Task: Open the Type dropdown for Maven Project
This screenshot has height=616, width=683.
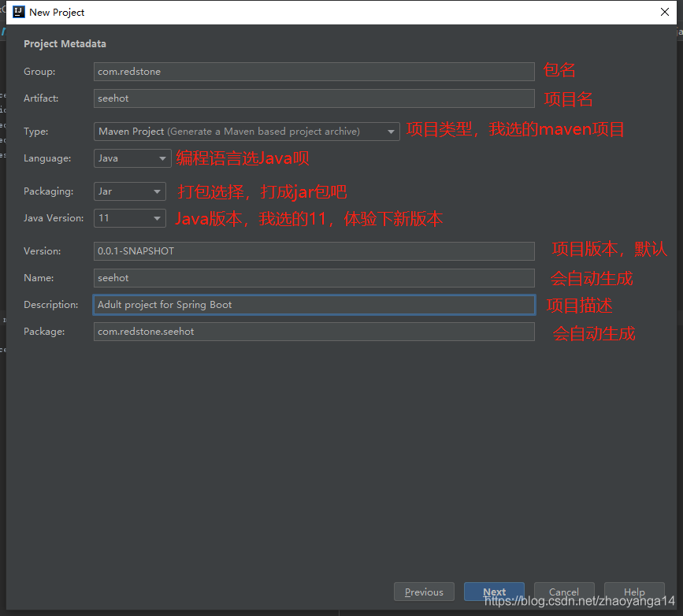Action: coord(247,132)
